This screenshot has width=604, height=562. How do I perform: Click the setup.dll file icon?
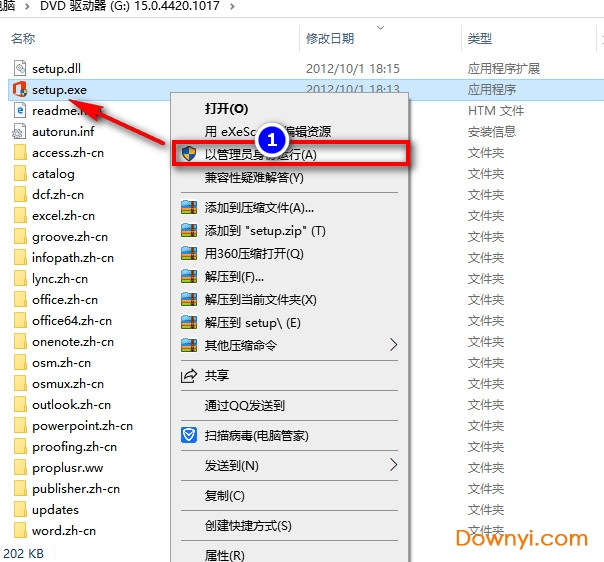(19, 69)
